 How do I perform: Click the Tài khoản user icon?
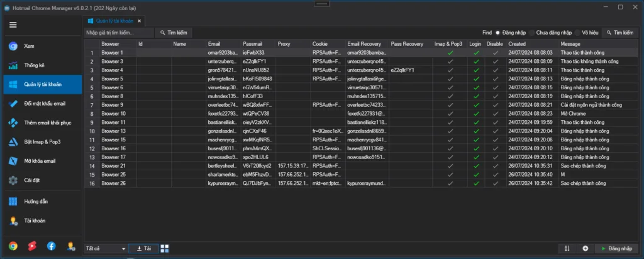tap(13, 221)
